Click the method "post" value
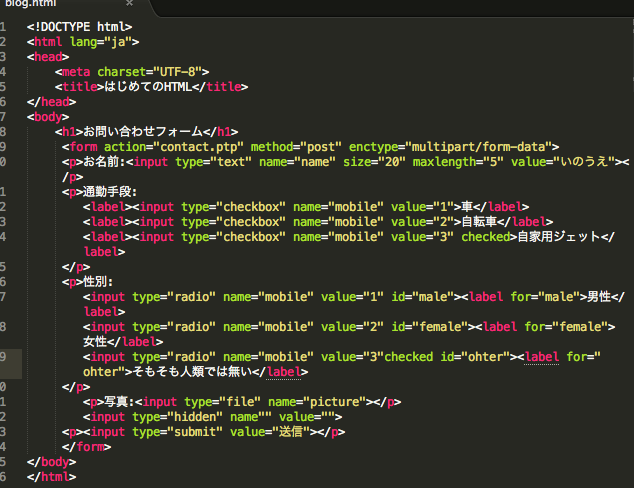Screen dimensions: 634x488 tap(321, 147)
